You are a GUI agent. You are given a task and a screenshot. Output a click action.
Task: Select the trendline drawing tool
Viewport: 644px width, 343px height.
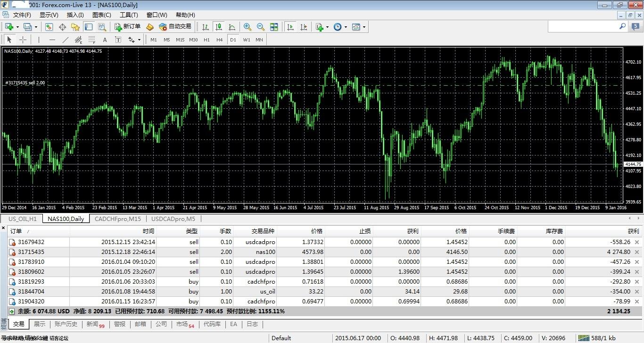tap(65, 40)
